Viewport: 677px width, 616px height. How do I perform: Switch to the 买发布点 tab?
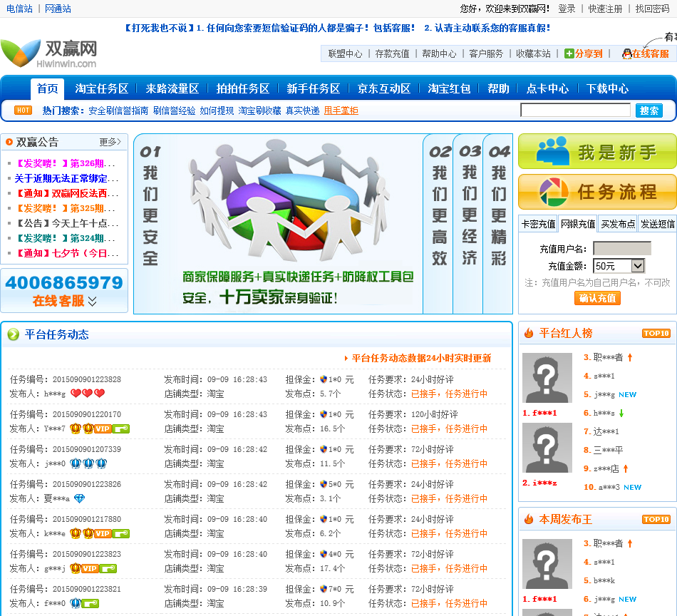(618, 224)
